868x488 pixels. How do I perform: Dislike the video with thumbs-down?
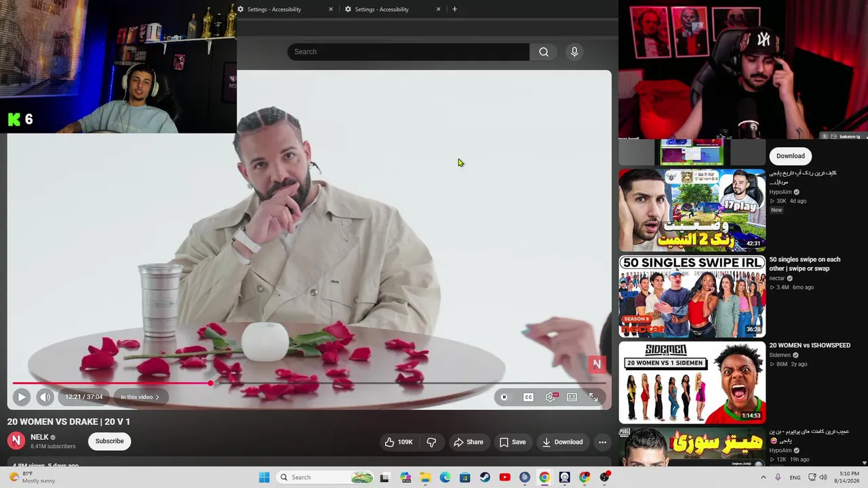[431, 442]
